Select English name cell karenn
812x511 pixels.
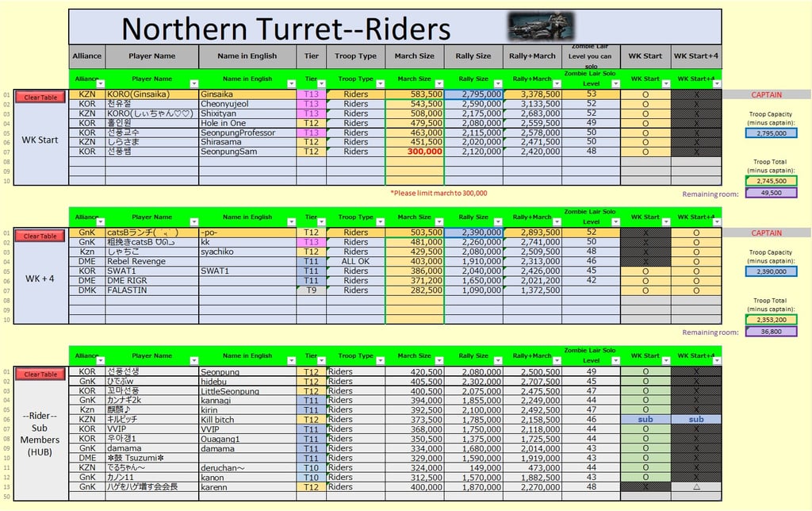247,487
